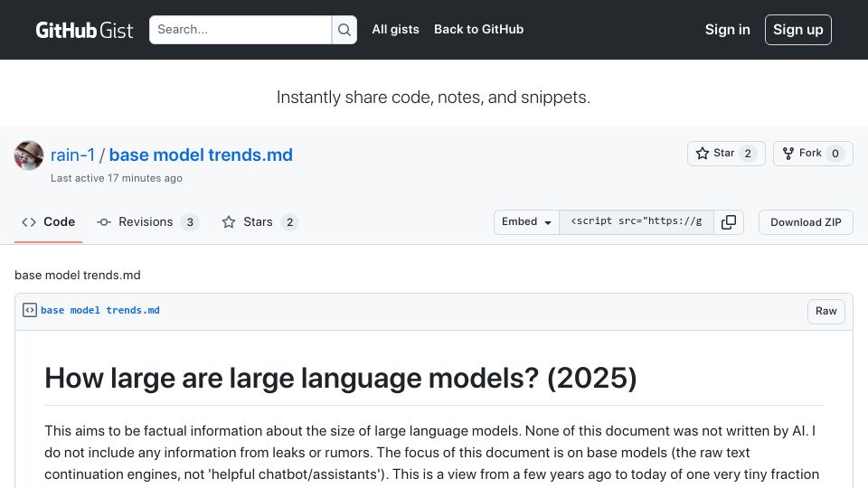Click the Sign up button
This screenshot has height=488, width=868.
(x=797, y=30)
